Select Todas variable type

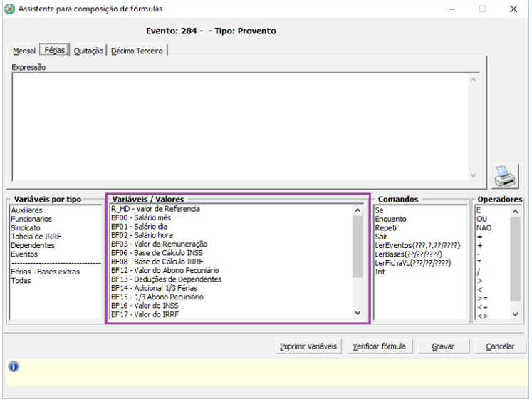[x=21, y=281]
